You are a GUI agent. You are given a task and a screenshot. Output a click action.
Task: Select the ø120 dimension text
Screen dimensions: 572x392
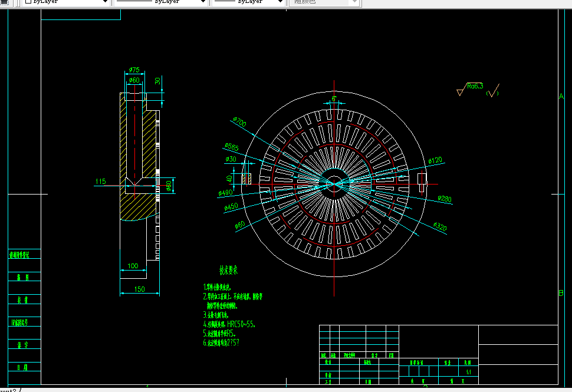[435, 160]
